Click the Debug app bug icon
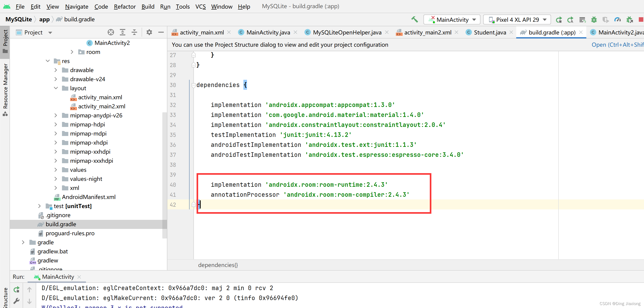 click(594, 19)
